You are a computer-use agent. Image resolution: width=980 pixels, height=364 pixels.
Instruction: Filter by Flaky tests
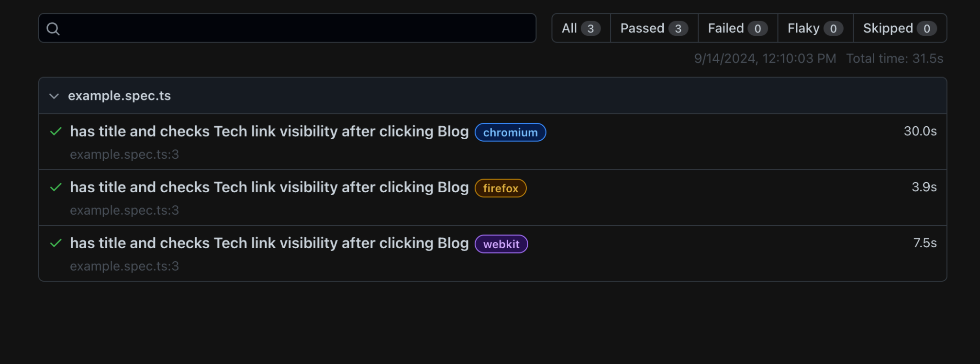[x=814, y=28]
